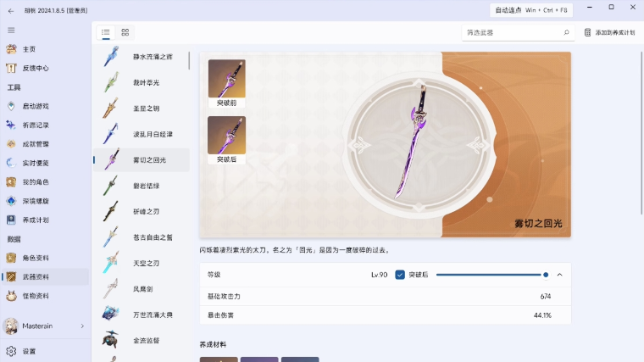The width and height of the screenshot is (644, 362).
Task: Click the search magnifier icon
Action: tap(566, 32)
